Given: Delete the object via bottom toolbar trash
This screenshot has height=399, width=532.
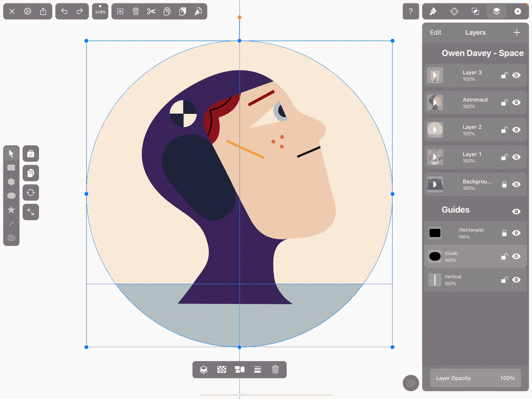Looking at the screenshot, I should pyautogui.click(x=275, y=369).
